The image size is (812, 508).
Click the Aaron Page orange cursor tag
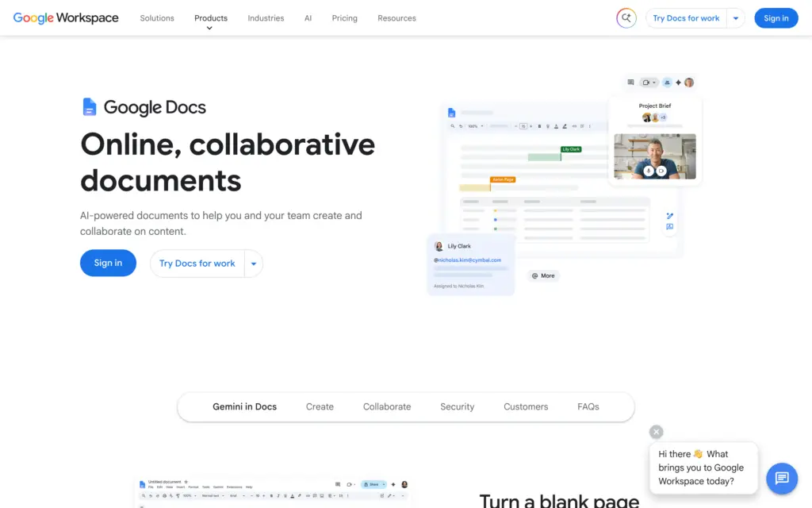click(x=503, y=179)
